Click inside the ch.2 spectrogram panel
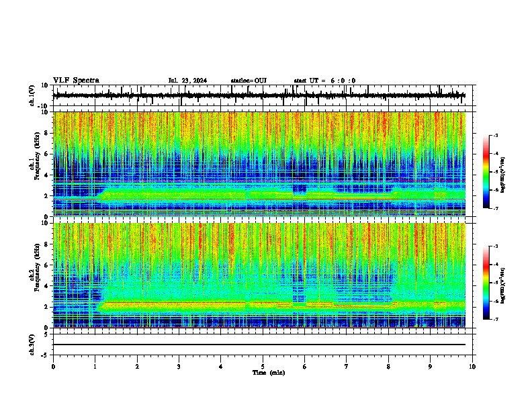This screenshot has height=411, width=532. (259, 275)
